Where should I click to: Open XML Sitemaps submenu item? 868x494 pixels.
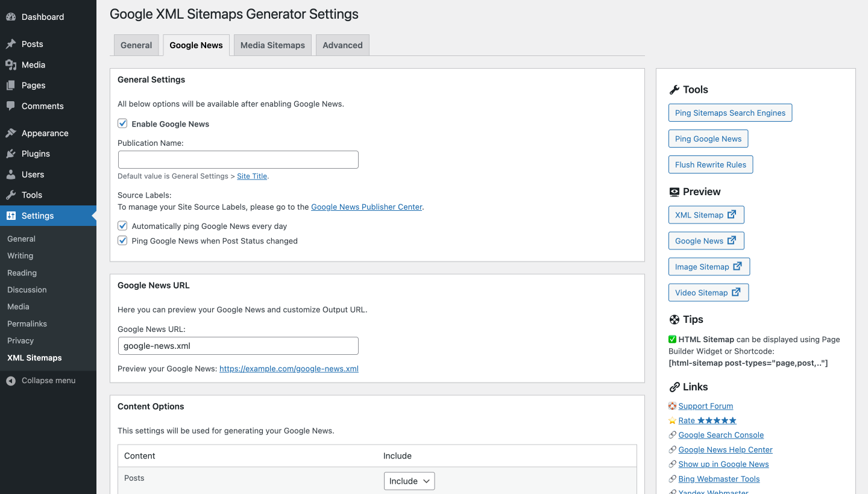pyautogui.click(x=34, y=358)
